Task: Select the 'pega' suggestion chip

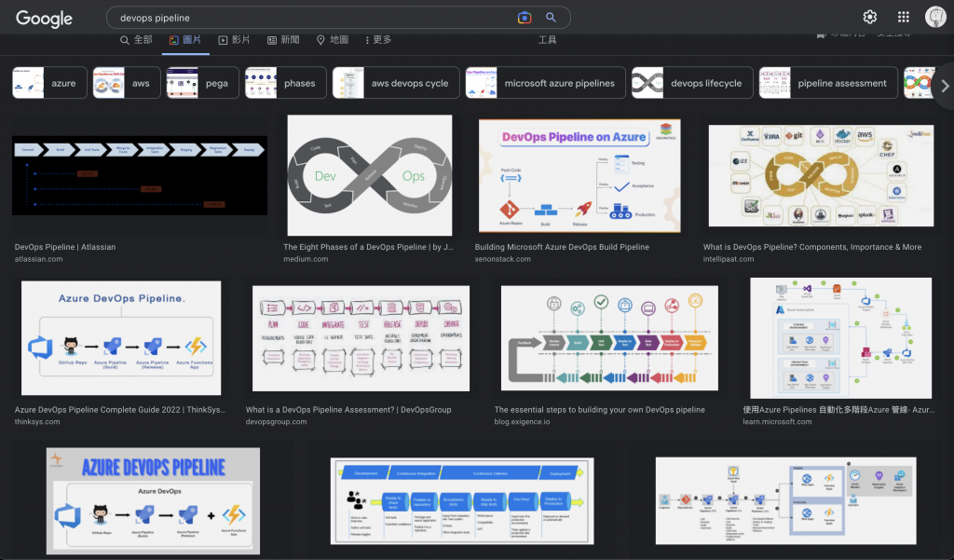Action: pos(202,83)
